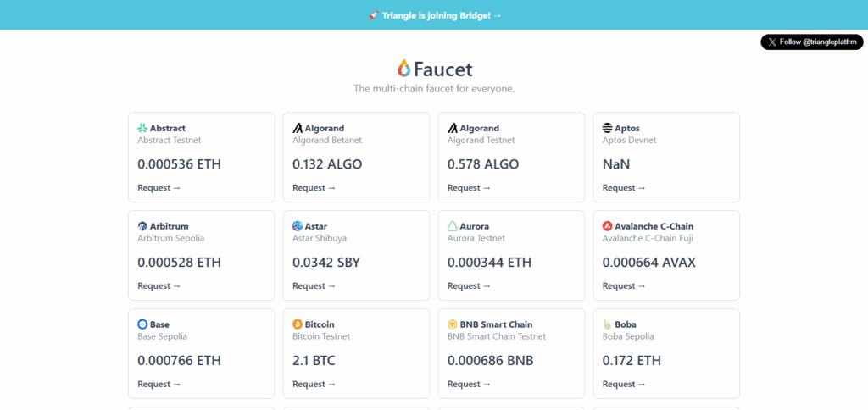The height and width of the screenshot is (410, 868).
Task: Follow @triangleplatfrm on X
Action: coord(812,42)
